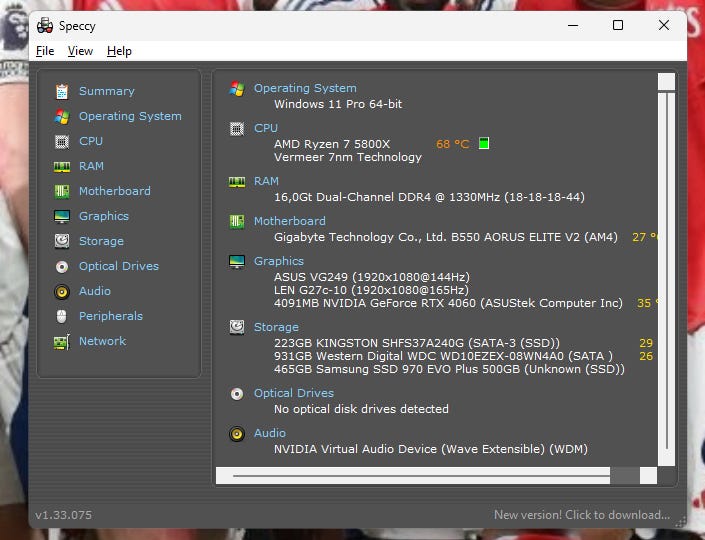This screenshot has width=705, height=540.
Task: Select the Summary clipboard icon in sidebar
Action: coord(62,91)
